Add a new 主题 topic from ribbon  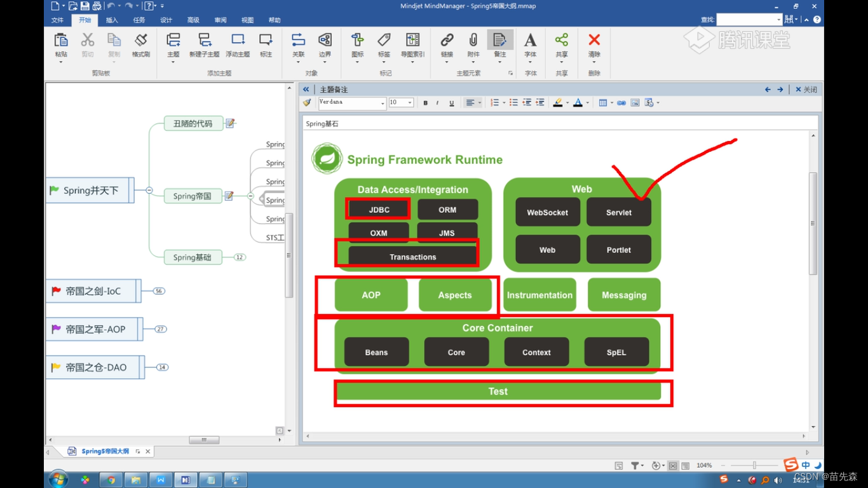(x=173, y=41)
